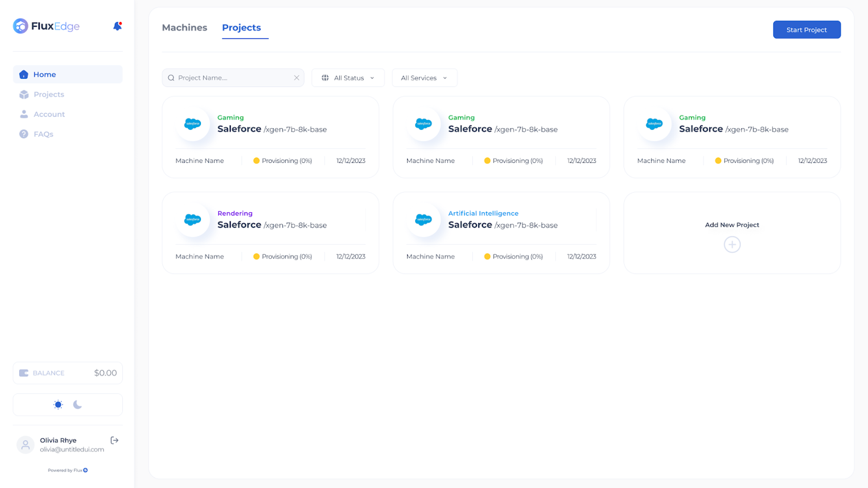Click the plus icon under Add New Project
This screenshot has width=868, height=488.
coord(732,245)
